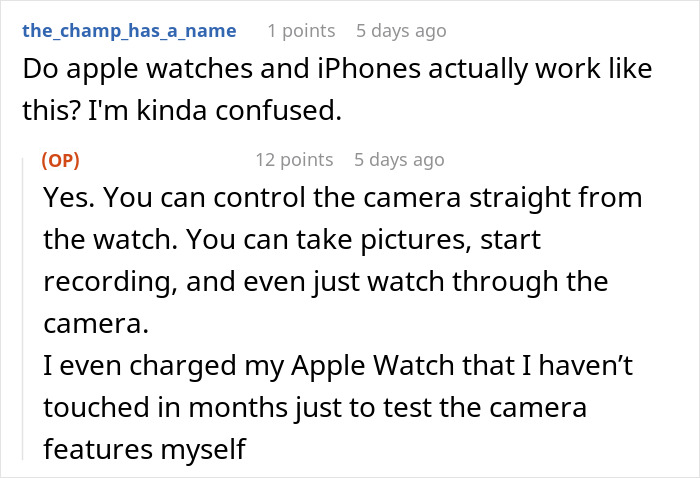This screenshot has height=478, width=700.
Task: Click the 12 points score on reply
Action: click(294, 160)
